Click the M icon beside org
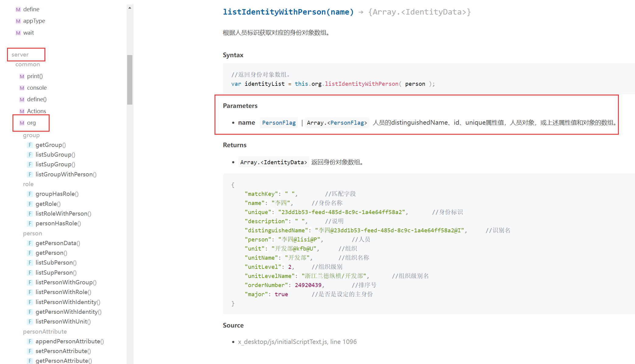Viewport: 635px width, 364px height. tap(22, 123)
